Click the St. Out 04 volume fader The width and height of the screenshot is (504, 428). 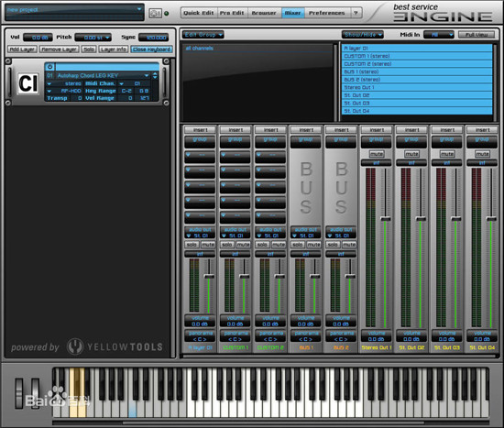click(491, 219)
